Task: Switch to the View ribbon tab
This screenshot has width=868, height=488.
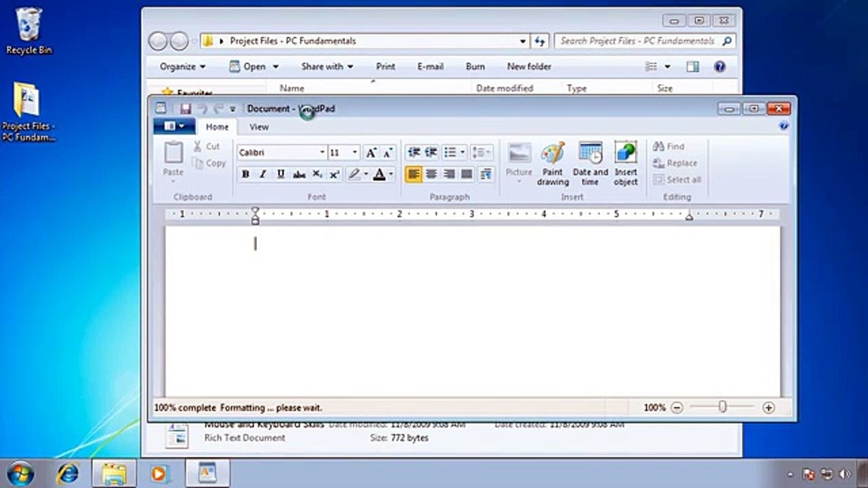Action: (x=259, y=127)
